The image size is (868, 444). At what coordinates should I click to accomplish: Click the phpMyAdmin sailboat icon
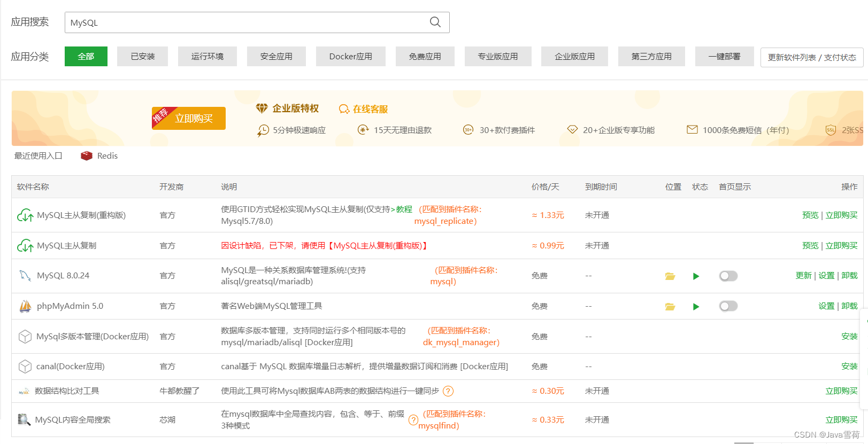click(x=25, y=306)
